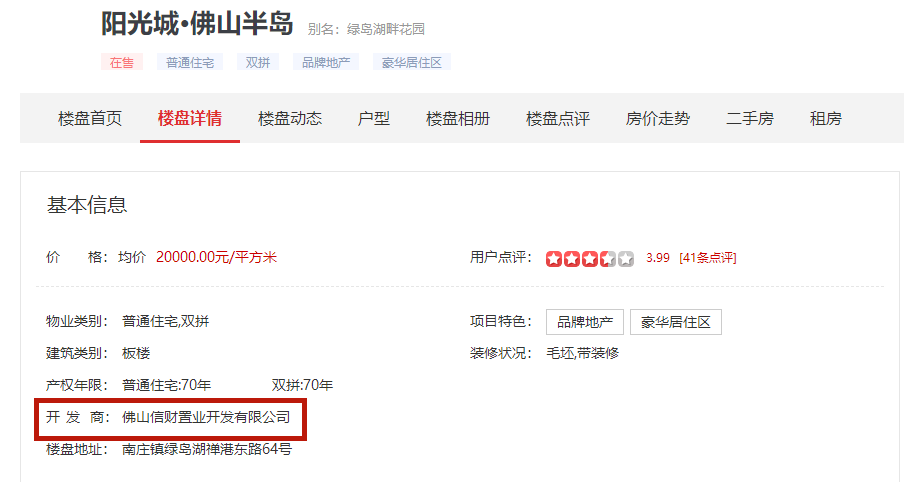The image size is (904, 482).
Task: Click the 41条点评 reviews link
Action: tap(707, 258)
